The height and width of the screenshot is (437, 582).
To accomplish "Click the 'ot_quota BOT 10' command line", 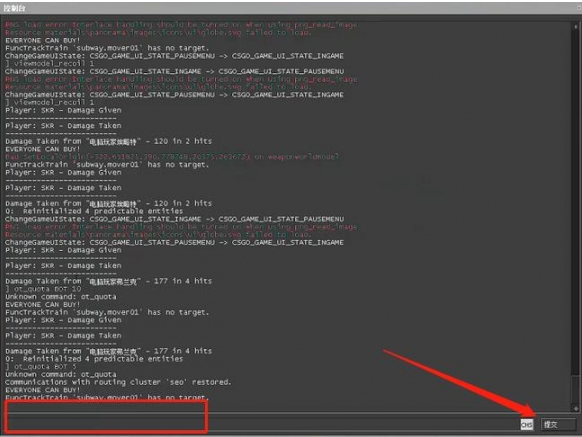I will pos(43,289).
